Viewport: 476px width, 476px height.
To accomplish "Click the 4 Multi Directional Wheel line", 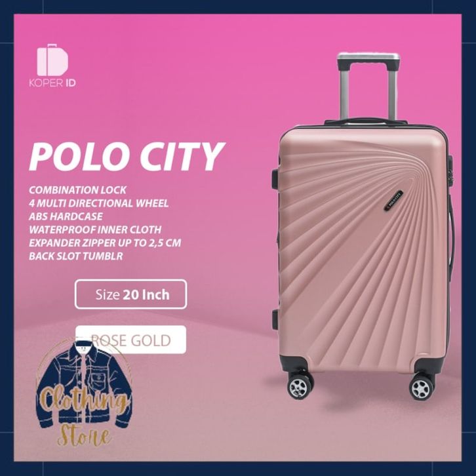I will tap(98, 203).
